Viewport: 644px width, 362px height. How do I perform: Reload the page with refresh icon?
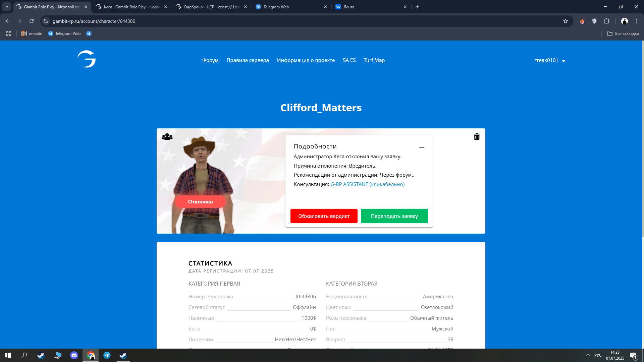tap(32, 21)
